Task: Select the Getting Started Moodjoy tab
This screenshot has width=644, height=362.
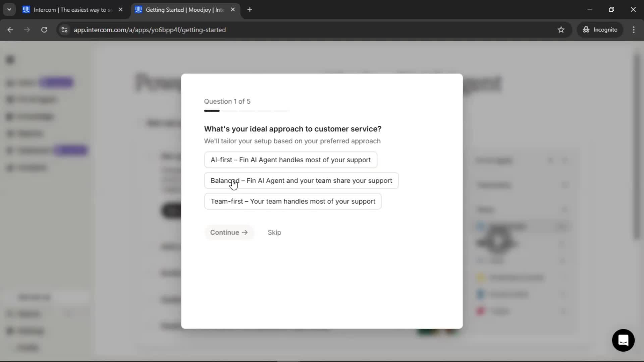Action: tap(184, 10)
